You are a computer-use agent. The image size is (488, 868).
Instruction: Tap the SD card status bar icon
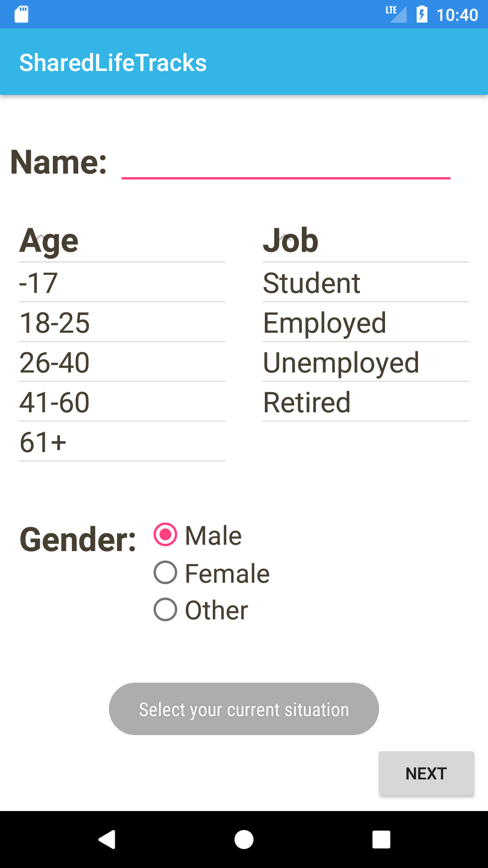coord(21,14)
